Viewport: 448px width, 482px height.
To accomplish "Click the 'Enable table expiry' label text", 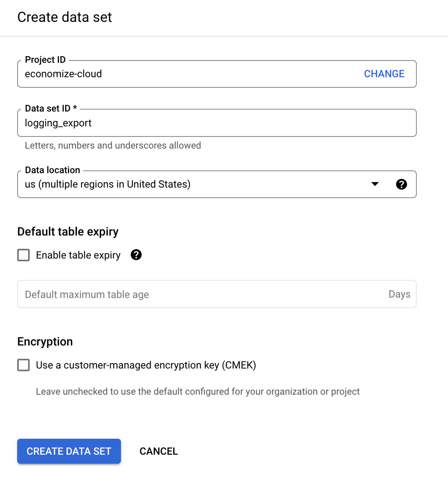I will click(78, 255).
